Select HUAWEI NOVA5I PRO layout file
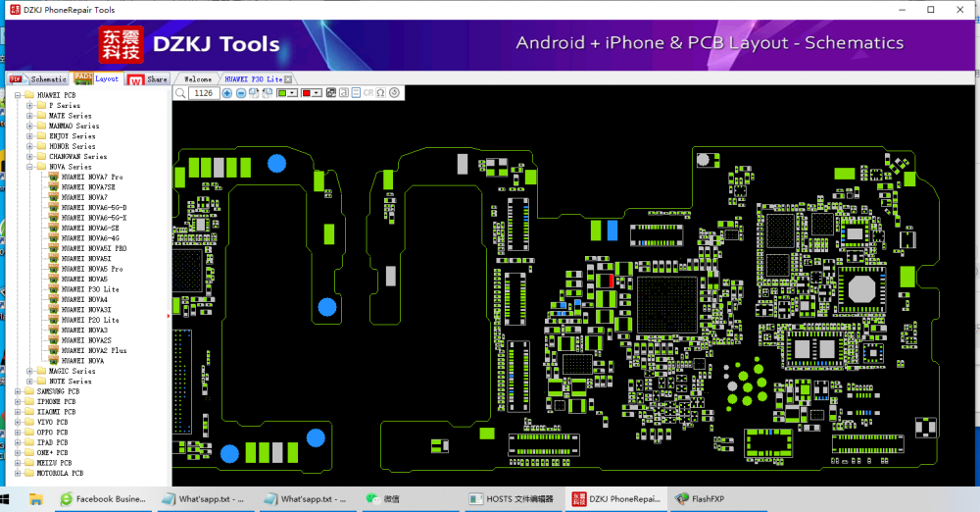 coord(94,248)
